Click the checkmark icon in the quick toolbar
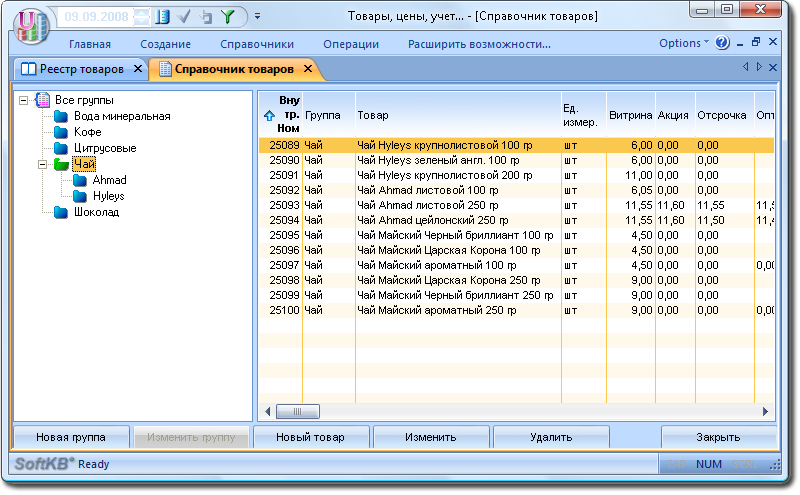This screenshot has height=495, width=800. coord(184,17)
